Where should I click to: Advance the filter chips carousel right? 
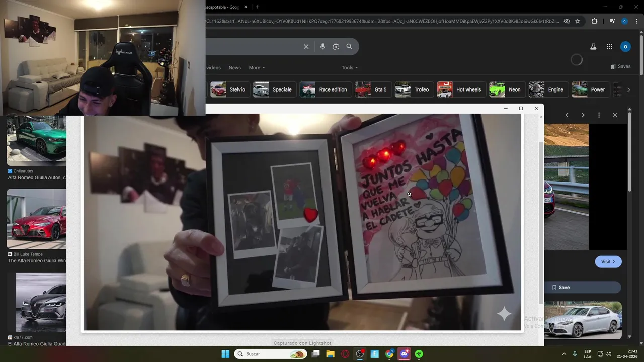(628, 89)
